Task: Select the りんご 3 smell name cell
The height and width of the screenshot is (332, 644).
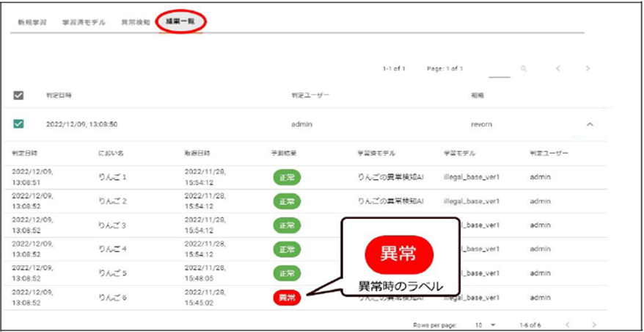Action: click(x=112, y=225)
